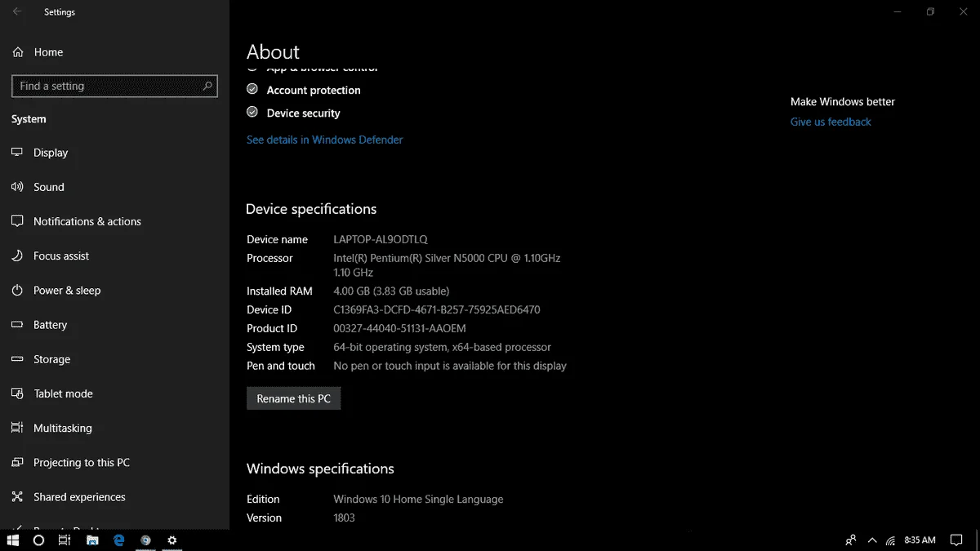Click the Device security checkmark icon
980x551 pixels.
(252, 113)
